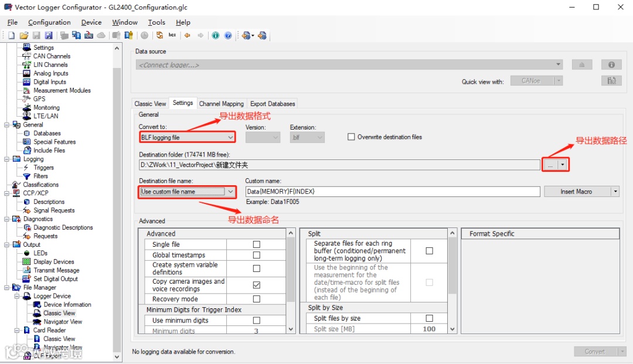Viewport: 633px width, 364px height.
Task: Click the clock toolbar icon
Action: [x=145, y=36]
